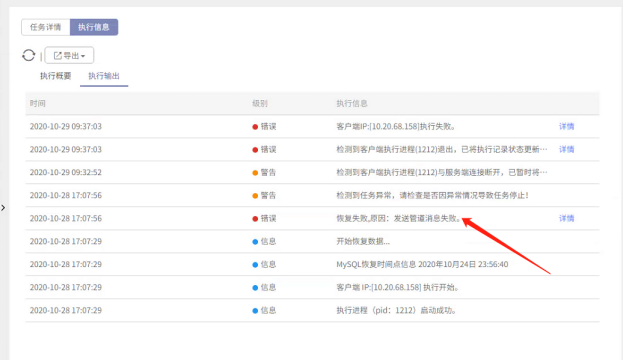Click the 执行信息 column header
Screen dimensions: 623x360
pyautogui.click(x=352, y=103)
